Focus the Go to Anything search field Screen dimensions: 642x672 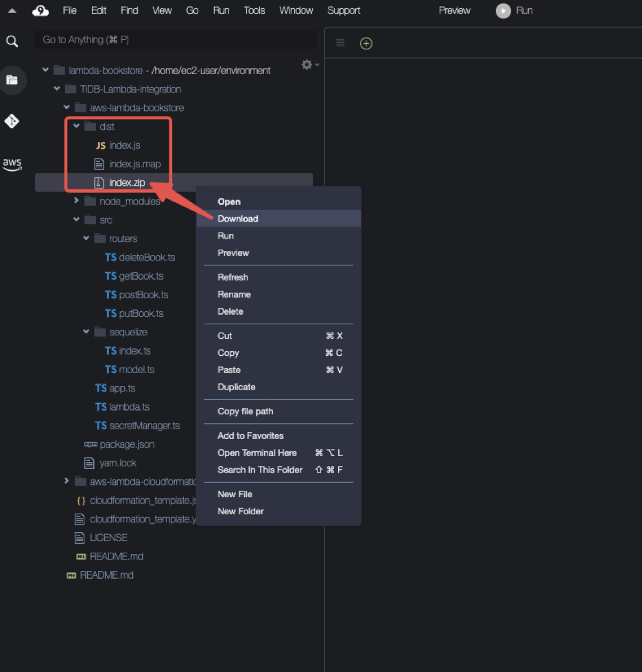click(x=176, y=40)
